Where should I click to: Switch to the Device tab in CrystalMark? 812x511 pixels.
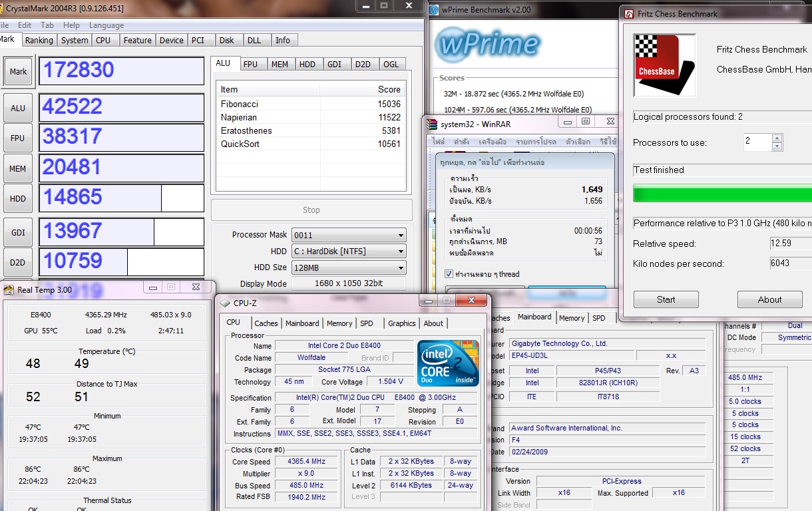[171, 40]
